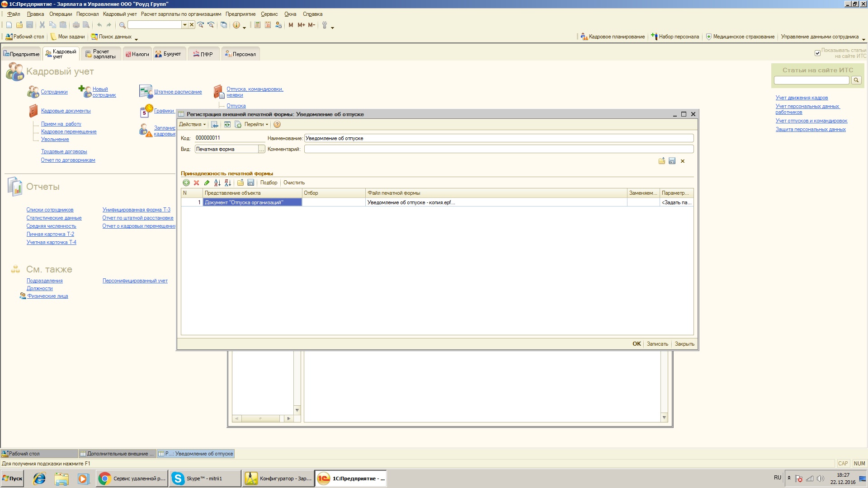
Task: Expand the Перейти dropdown in dialog
Action: click(x=256, y=124)
